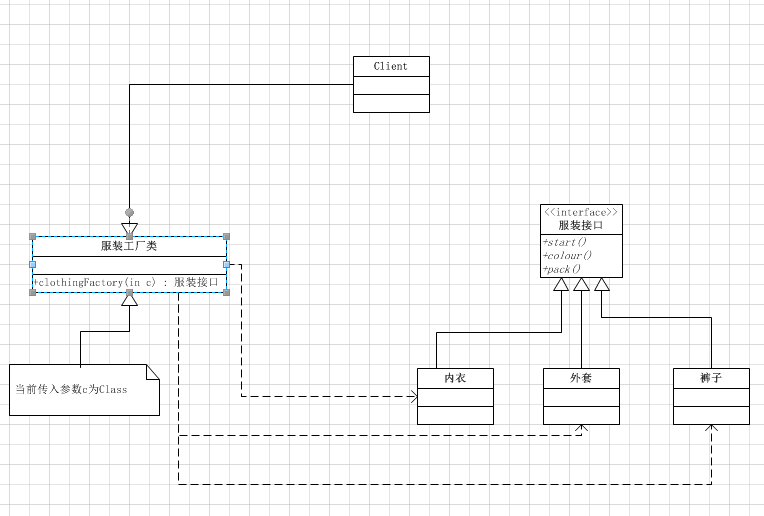Click the dashed arrowhead pointing into 内衣
This screenshot has width=764, height=516.
pyautogui.click(x=414, y=397)
